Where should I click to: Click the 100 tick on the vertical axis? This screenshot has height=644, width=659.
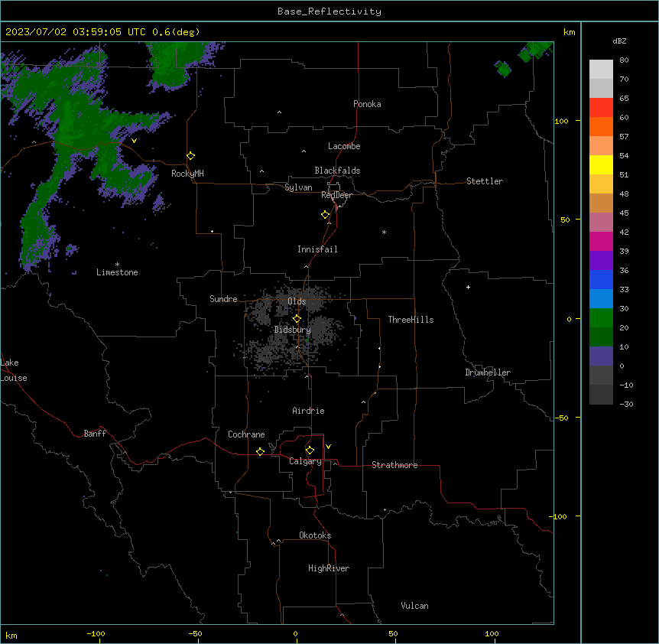(x=561, y=121)
